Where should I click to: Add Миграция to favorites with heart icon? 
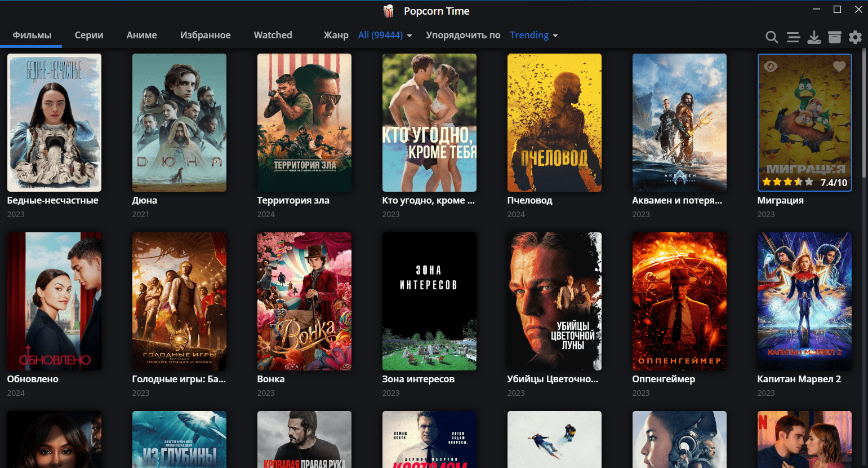tap(839, 67)
